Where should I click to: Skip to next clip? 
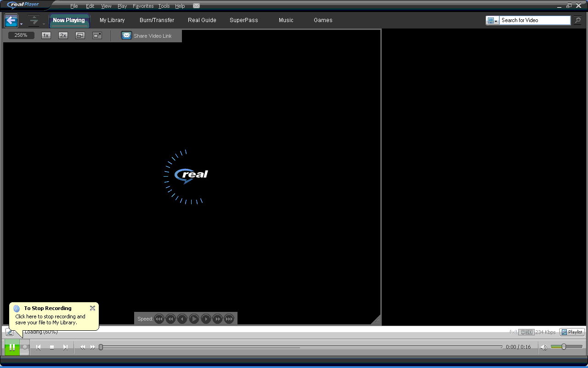(65, 347)
